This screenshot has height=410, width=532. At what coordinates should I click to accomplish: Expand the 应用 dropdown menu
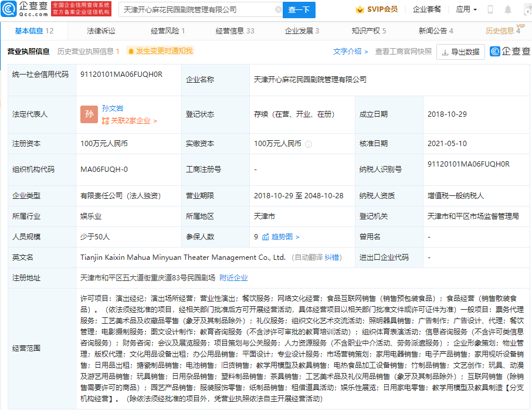466,9
